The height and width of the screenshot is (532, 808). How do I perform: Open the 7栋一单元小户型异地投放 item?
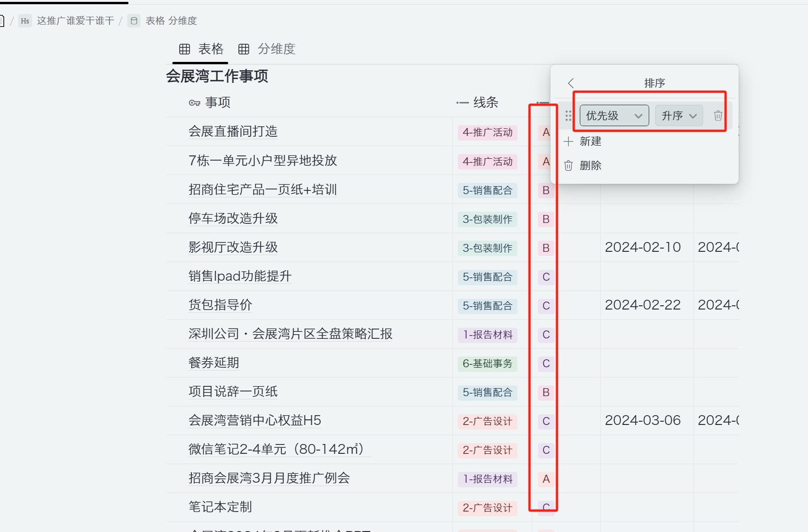pos(263,161)
